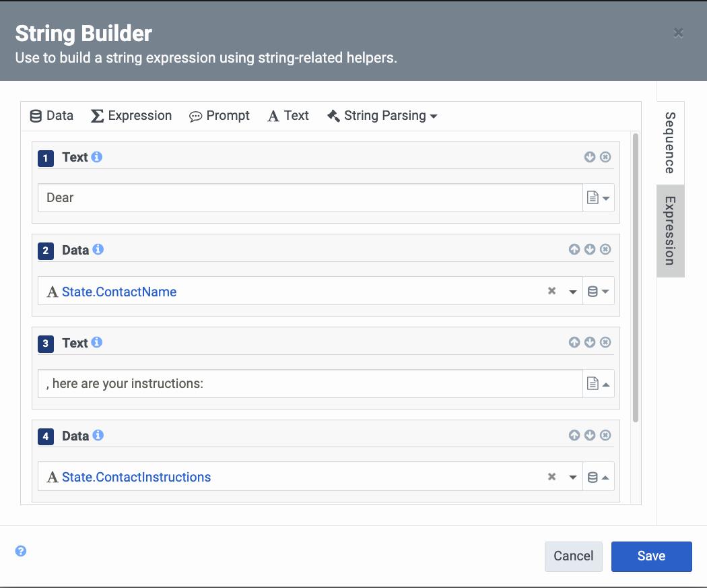707x588 pixels.
Task: Move the Dear text block down
Action: pos(589,156)
